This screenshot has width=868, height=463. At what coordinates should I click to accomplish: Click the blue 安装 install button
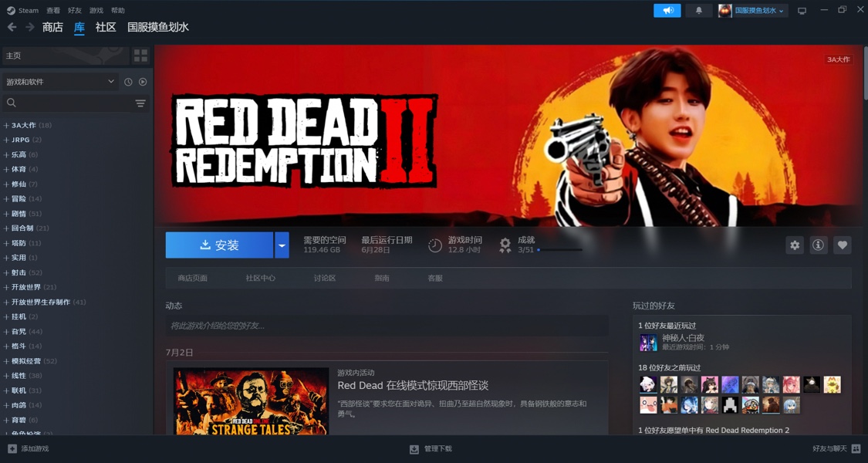pyautogui.click(x=219, y=245)
